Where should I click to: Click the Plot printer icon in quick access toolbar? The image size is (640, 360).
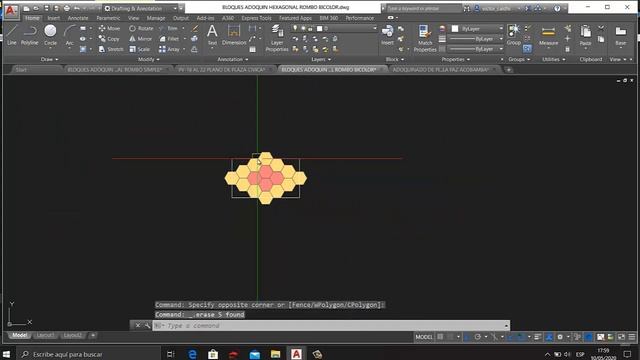click(x=67, y=8)
